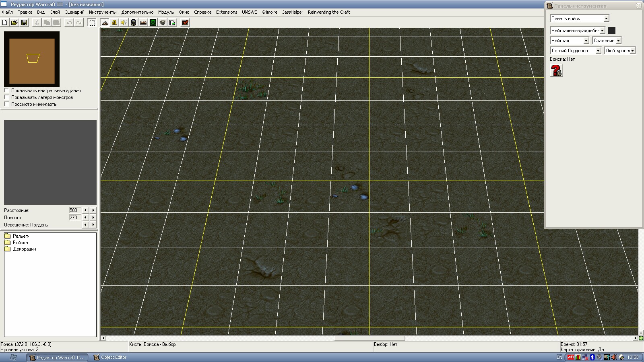Step 'Освещение' back with left arrow

85,224
